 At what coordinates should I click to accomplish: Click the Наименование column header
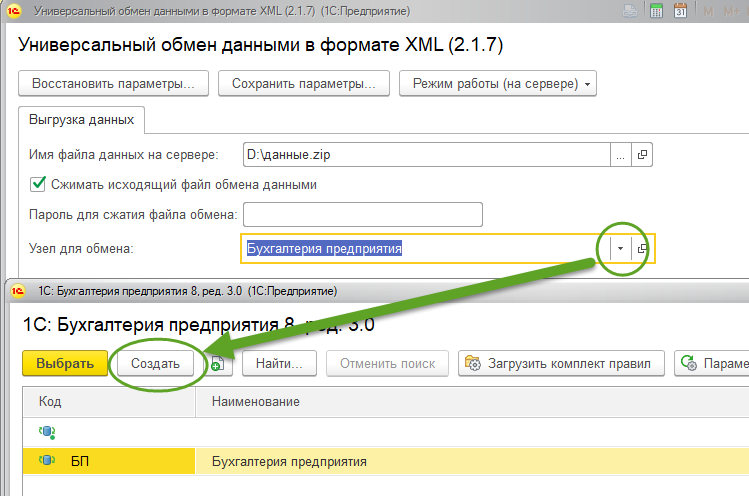click(x=472, y=401)
